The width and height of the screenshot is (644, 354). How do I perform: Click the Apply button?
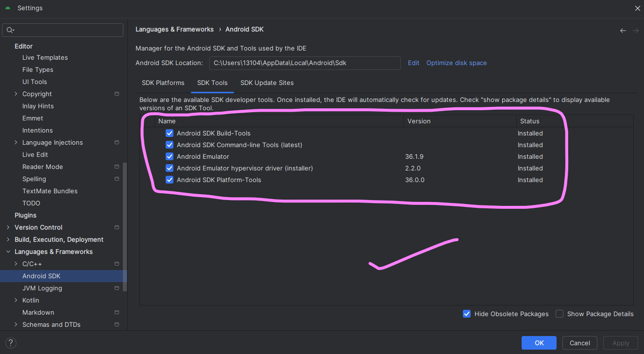click(621, 343)
